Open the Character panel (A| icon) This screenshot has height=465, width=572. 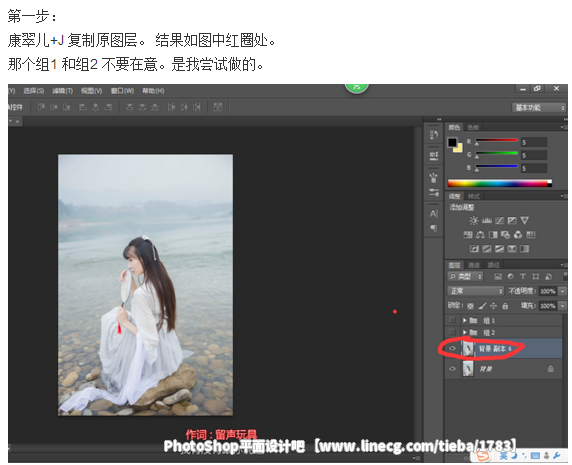[434, 214]
